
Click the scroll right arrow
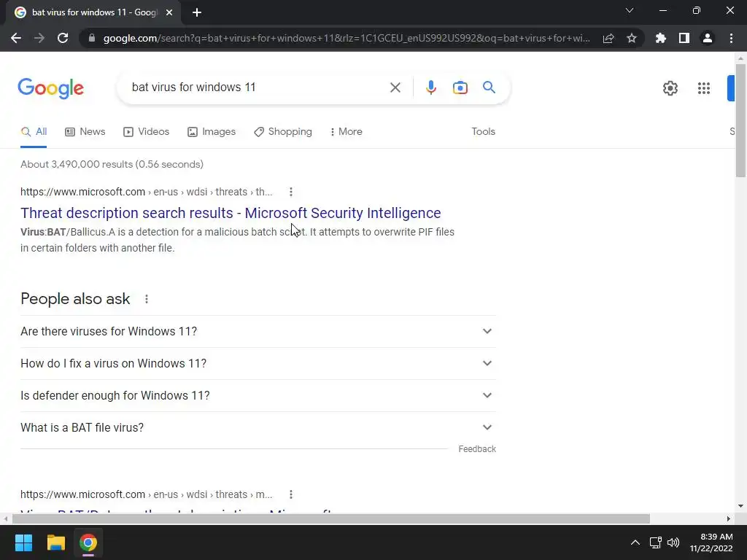(x=729, y=518)
